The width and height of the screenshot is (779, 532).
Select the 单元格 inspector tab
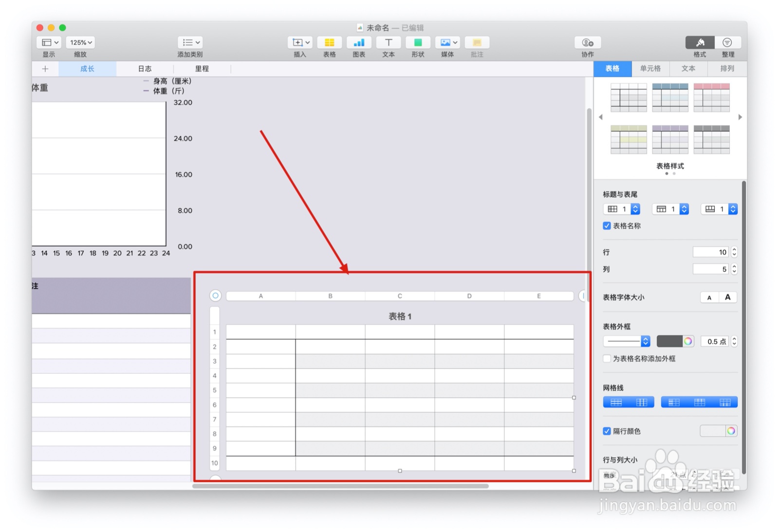pyautogui.click(x=650, y=69)
